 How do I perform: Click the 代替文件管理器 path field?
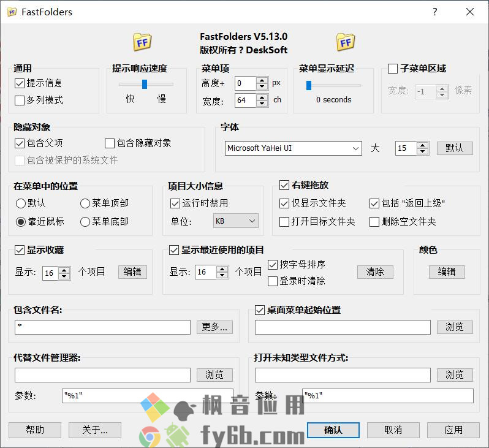click(x=102, y=375)
